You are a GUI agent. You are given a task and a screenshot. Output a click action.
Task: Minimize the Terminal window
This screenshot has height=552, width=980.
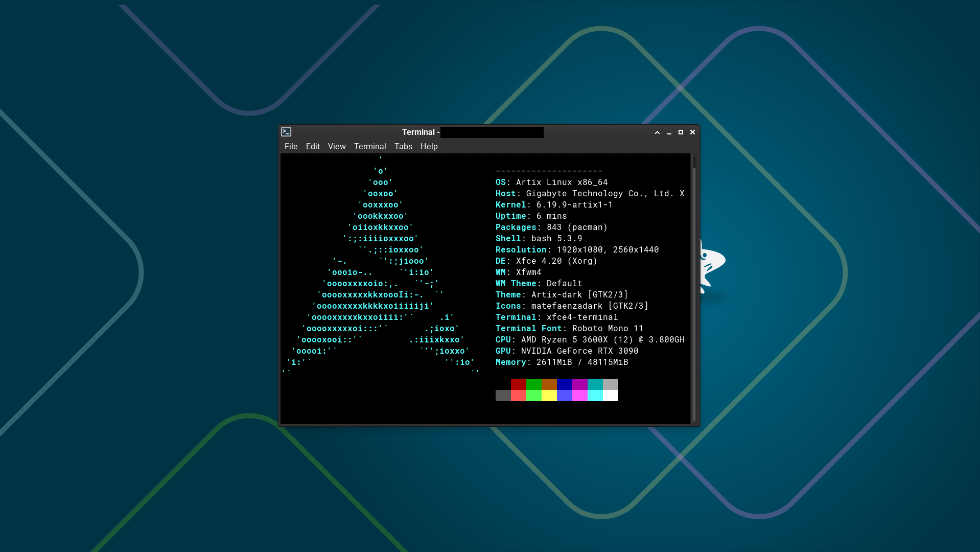669,132
